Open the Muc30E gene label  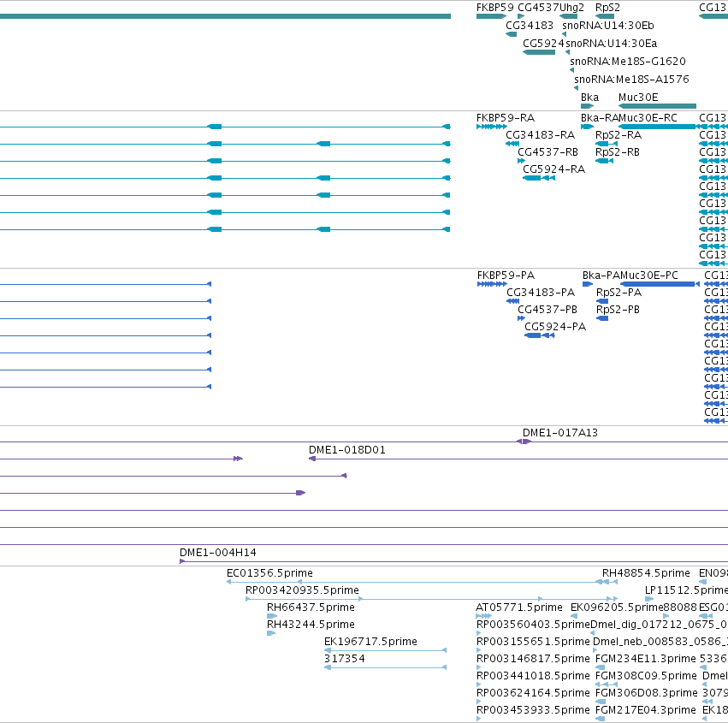(638, 98)
